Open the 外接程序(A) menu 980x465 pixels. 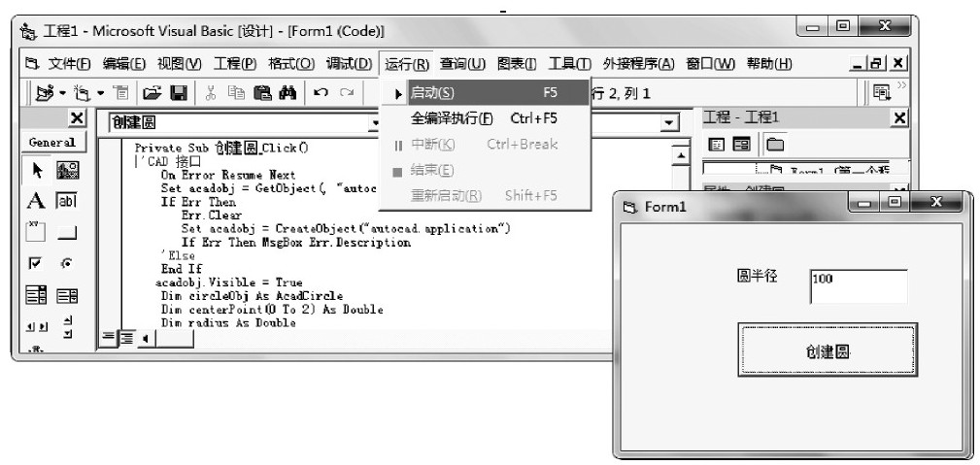click(638, 64)
